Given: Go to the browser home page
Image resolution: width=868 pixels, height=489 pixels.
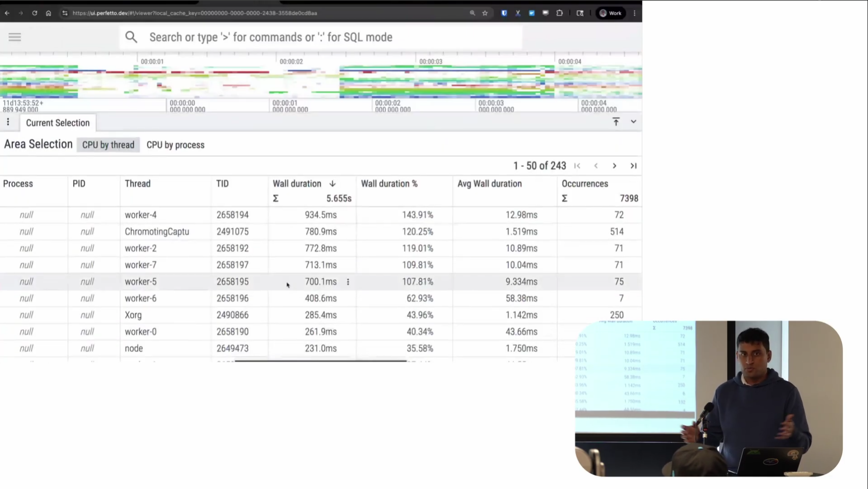Looking at the screenshot, I should coord(48,13).
